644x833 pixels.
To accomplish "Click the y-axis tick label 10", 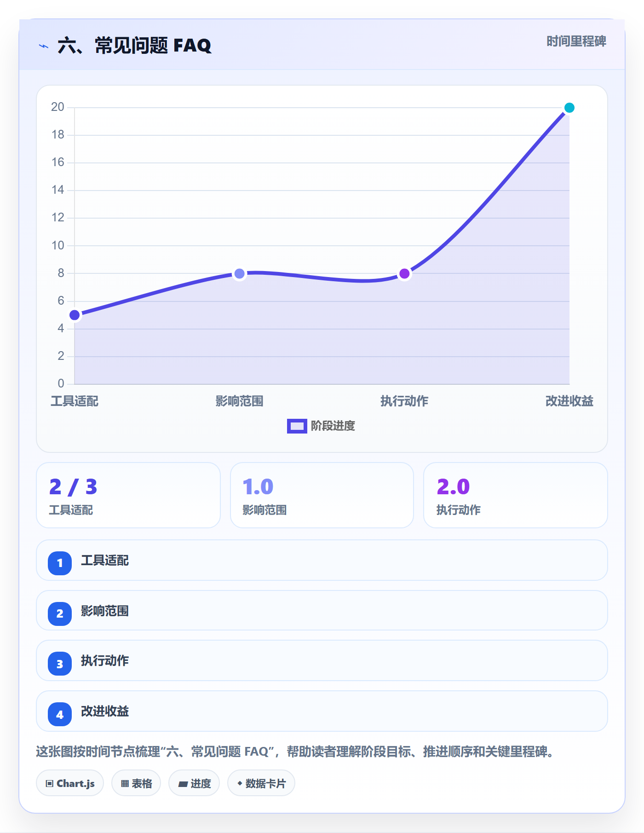I will click(x=58, y=246).
